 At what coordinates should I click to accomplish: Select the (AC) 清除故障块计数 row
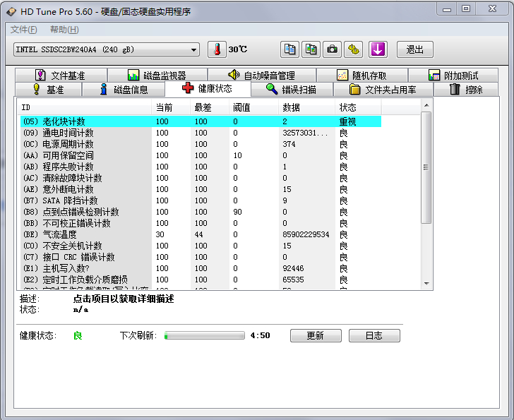(201, 178)
